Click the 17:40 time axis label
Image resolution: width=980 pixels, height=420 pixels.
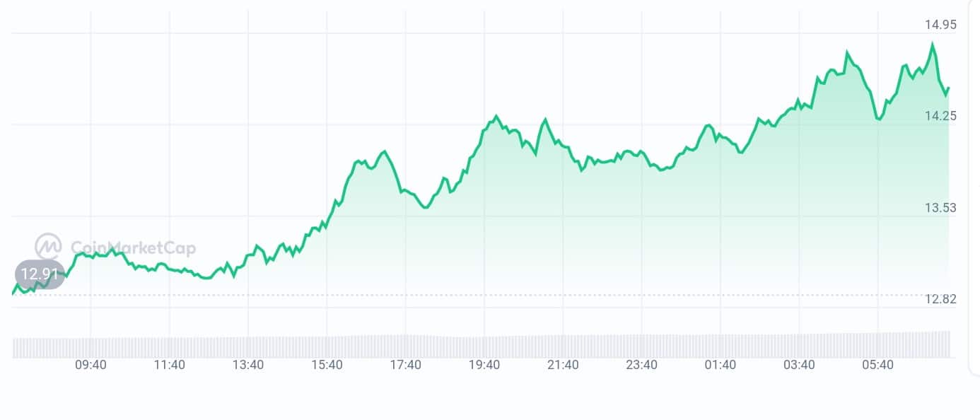coord(405,365)
